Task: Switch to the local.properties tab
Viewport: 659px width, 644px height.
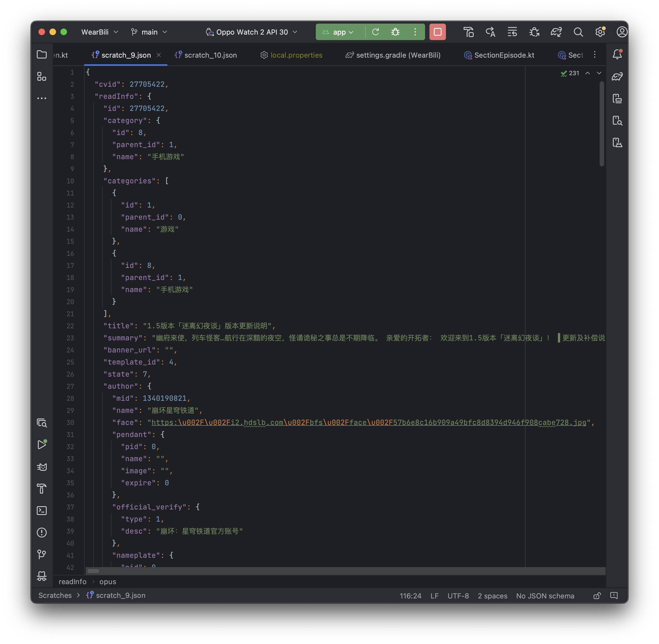Action: point(296,55)
